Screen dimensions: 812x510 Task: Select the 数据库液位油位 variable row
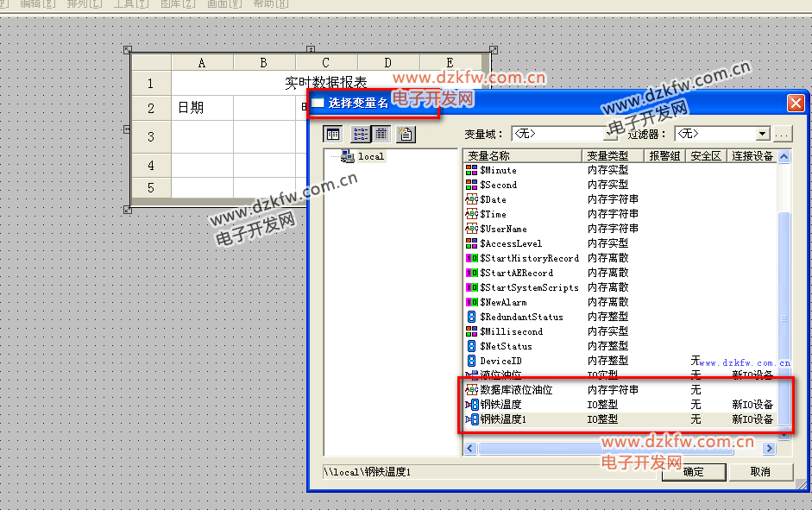tap(516, 390)
